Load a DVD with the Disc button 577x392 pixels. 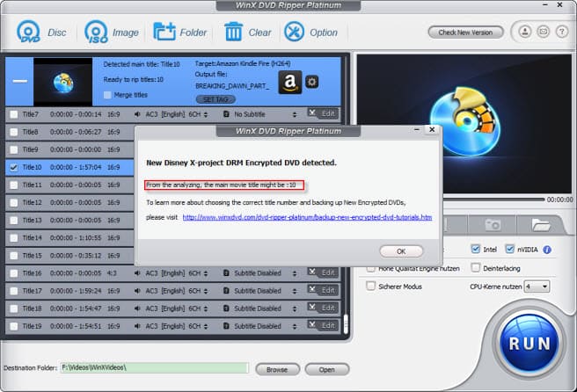(x=41, y=33)
